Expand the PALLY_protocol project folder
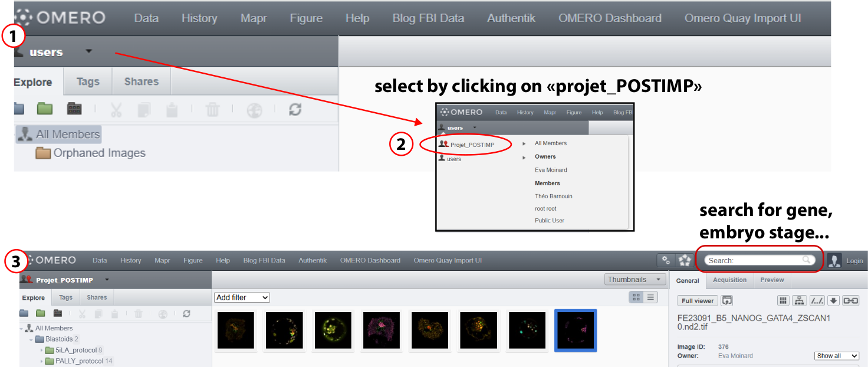The width and height of the screenshot is (868, 367). [42, 361]
